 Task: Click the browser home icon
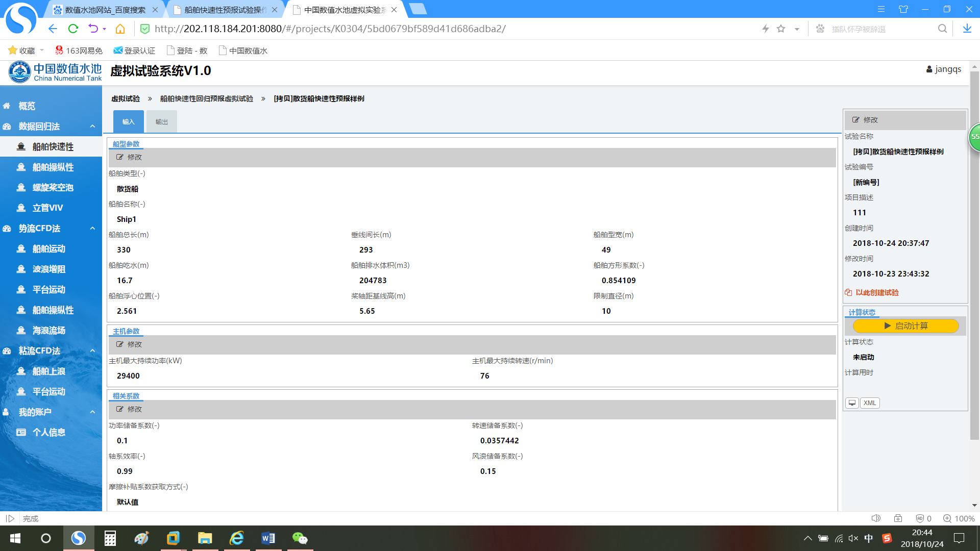click(120, 29)
